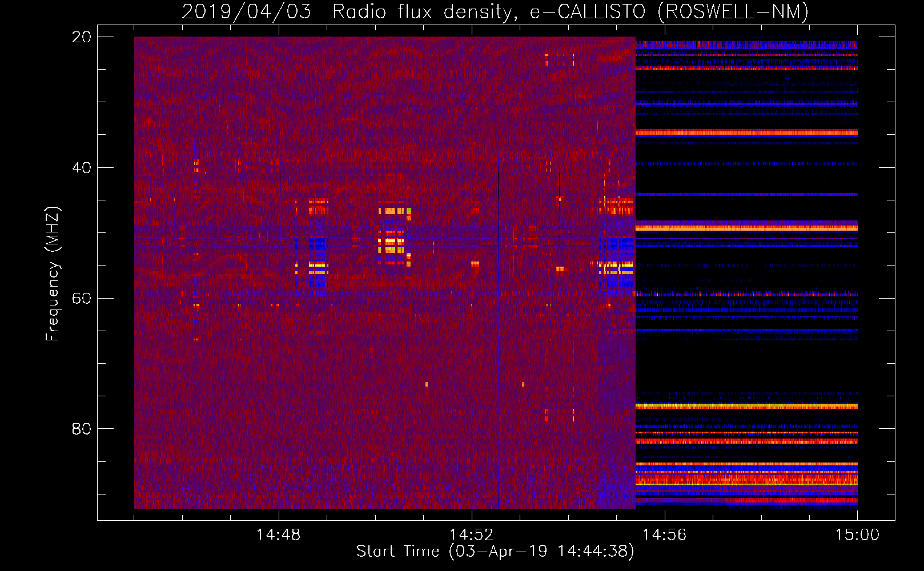924x571 pixels.
Task: Click the 'Frequency (MHZ)' axis label
Action: 53,274
